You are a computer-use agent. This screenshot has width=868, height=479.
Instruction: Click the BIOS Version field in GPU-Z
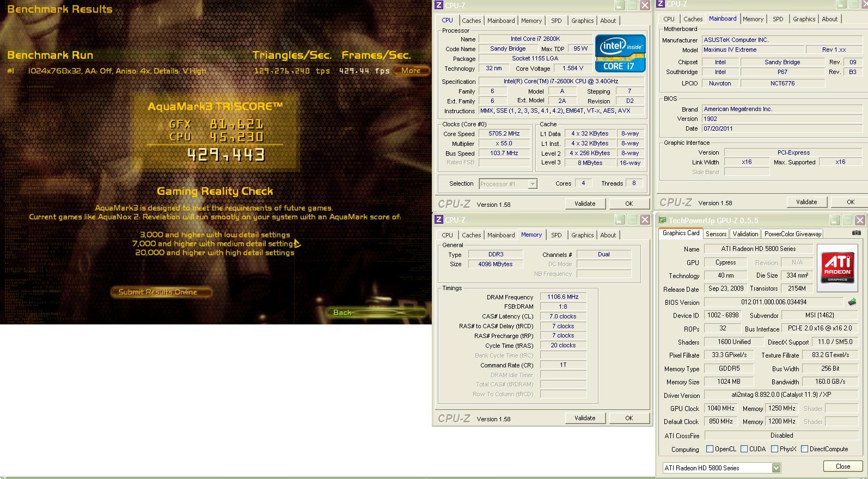coord(774,302)
